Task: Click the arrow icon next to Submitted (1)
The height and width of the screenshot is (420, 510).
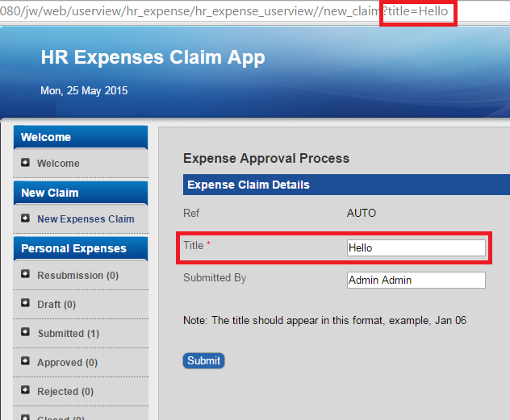Action: tap(25, 333)
